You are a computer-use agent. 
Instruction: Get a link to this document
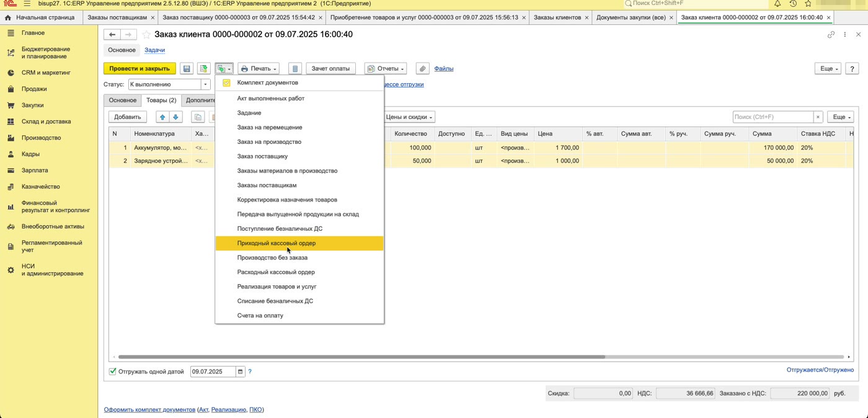click(x=831, y=35)
